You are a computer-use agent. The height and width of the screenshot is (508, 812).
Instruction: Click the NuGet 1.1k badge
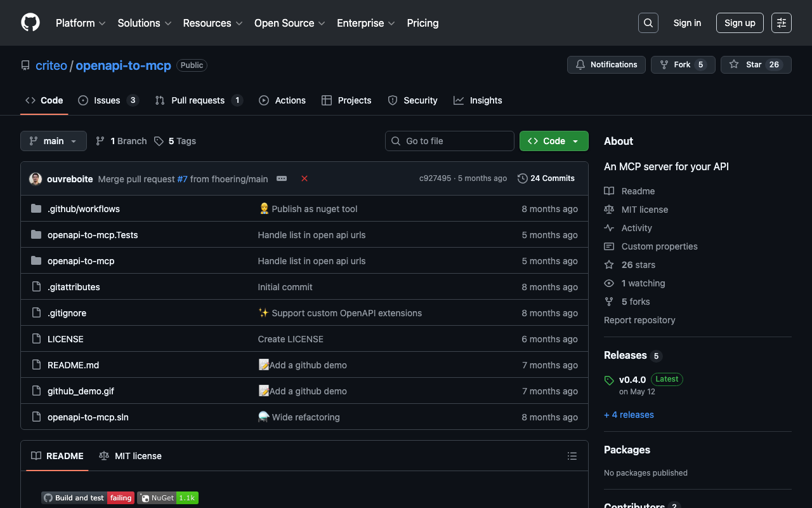pos(168,498)
